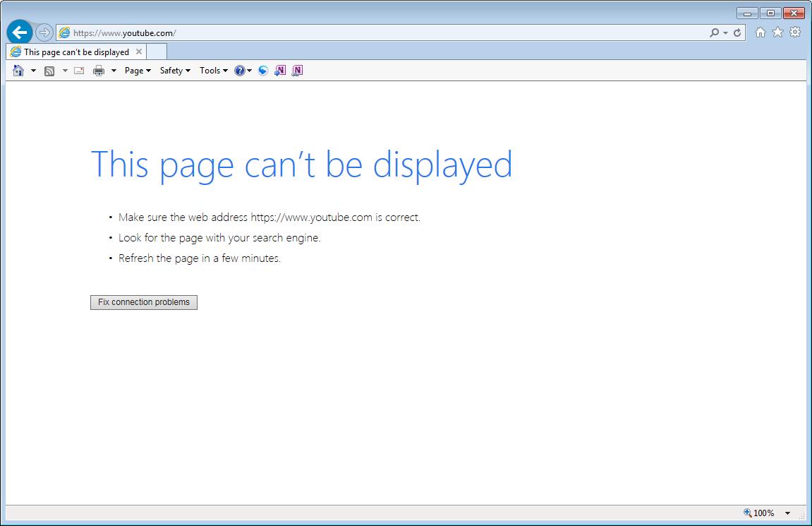Open the Safety menu
812x526 pixels.
tap(175, 71)
